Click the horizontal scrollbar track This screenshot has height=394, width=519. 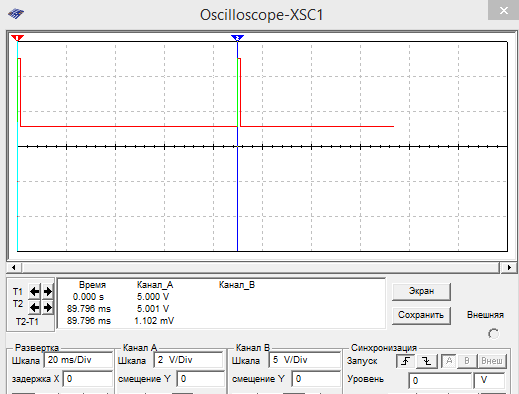click(261, 267)
